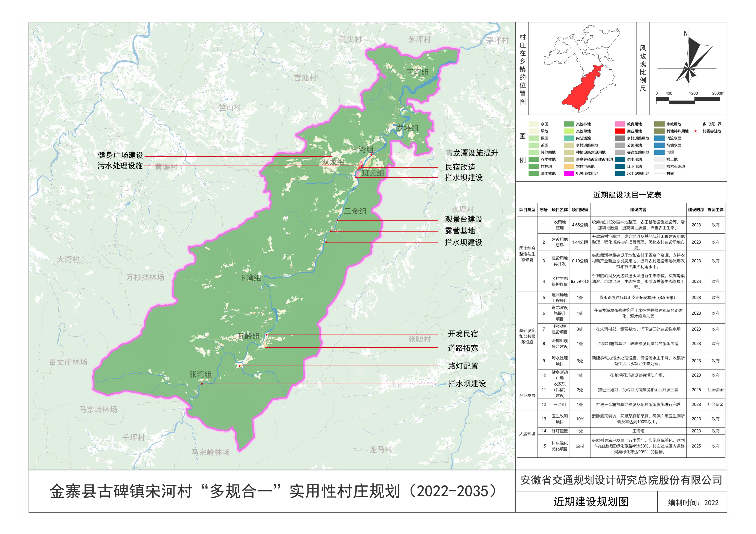Click the 官池村 label on the map
756x534 pixels.
pos(305,78)
